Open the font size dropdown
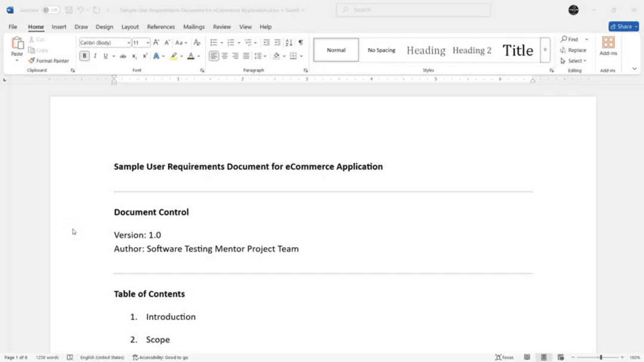The image size is (644, 362). pos(148,43)
